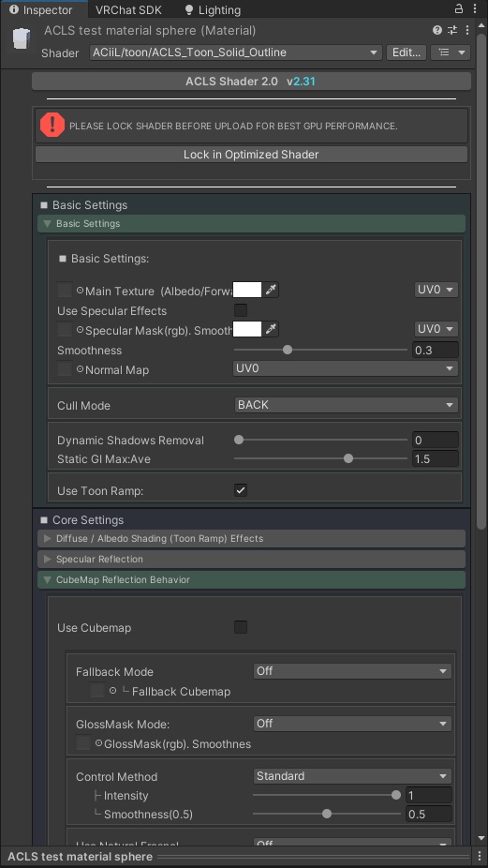This screenshot has width=488, height=868.
Task: Click the eyedropper next to Specular Mask color
Action: point(271,329)
